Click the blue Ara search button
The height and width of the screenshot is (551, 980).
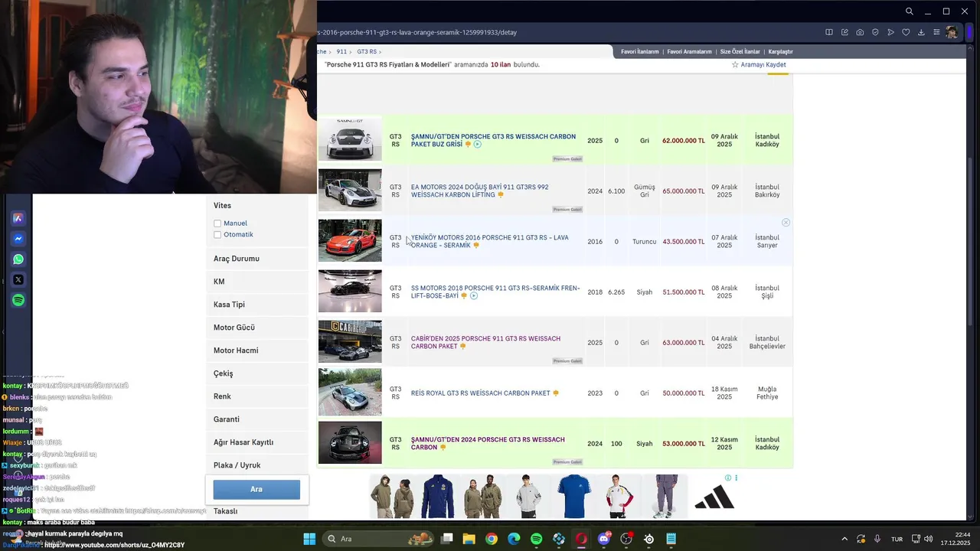(x=256, y=489)
